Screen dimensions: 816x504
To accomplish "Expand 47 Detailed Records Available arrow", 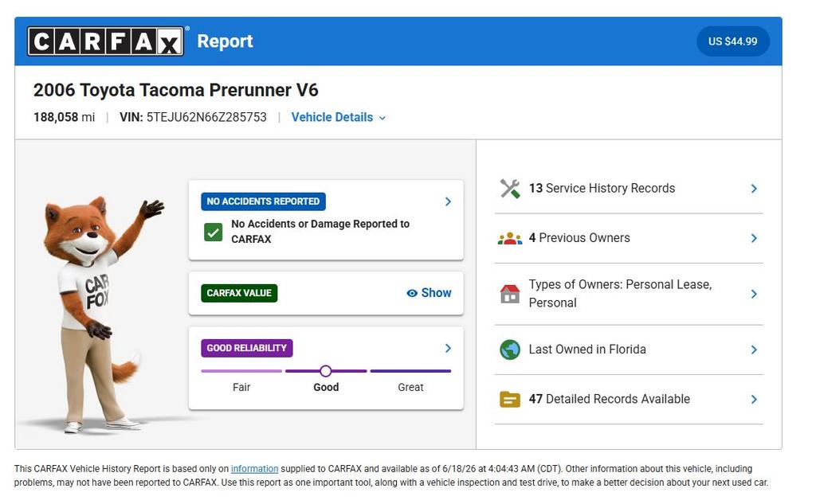I will (754, 400).
